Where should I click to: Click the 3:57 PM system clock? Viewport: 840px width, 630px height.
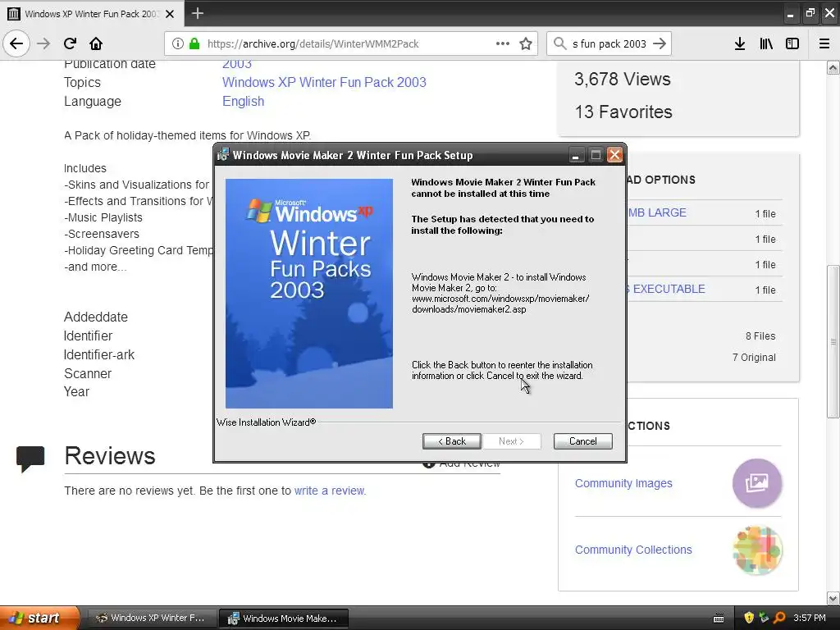tap(810, 618)
